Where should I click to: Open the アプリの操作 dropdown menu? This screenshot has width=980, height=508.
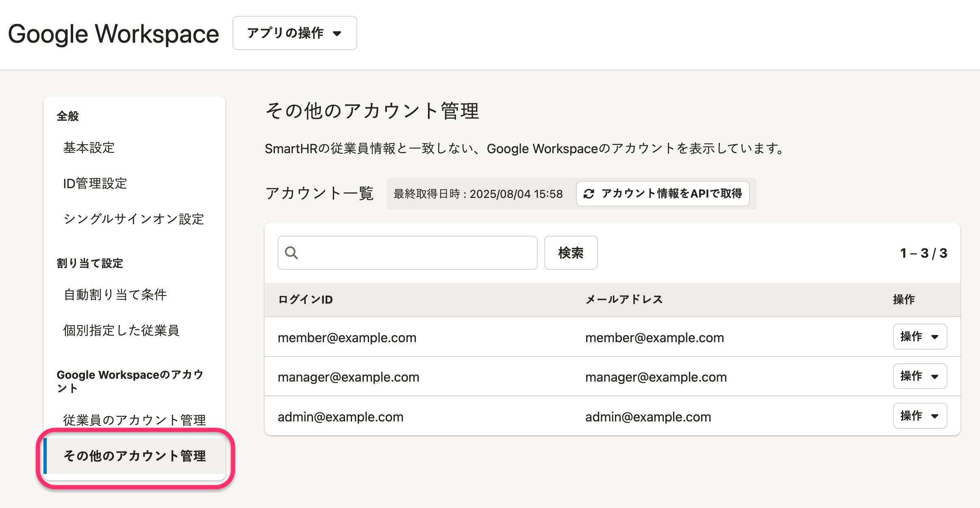pos(295,33)
